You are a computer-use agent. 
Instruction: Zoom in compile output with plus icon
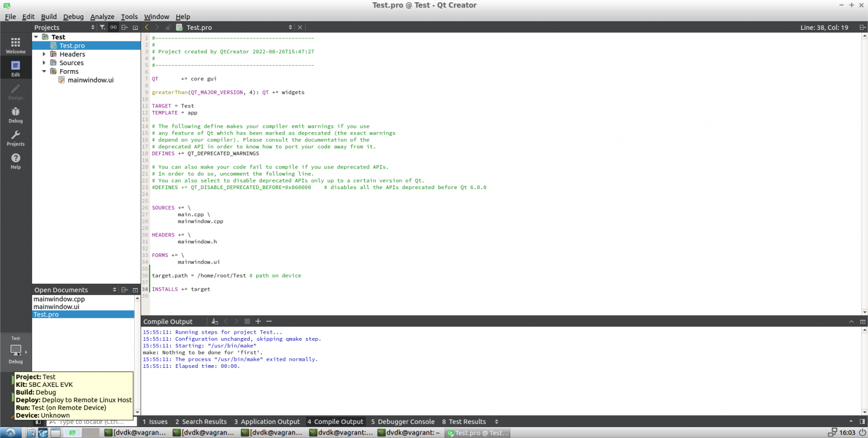point(258,322)
